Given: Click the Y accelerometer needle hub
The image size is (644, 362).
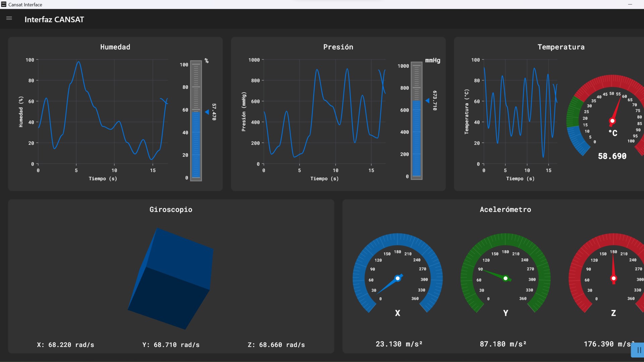Looking at the screenshot, I should coord(505,278).
